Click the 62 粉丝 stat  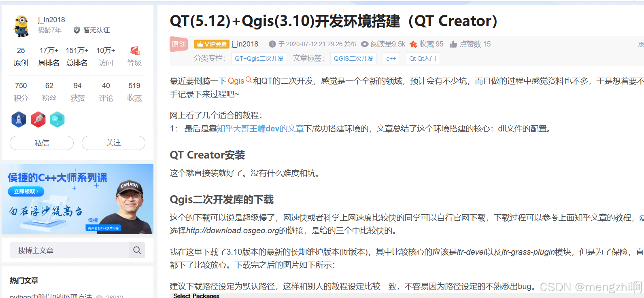pos(49,92)
